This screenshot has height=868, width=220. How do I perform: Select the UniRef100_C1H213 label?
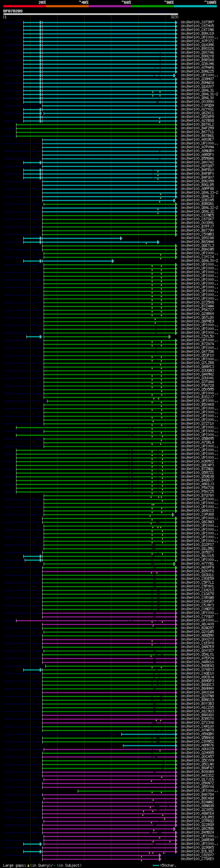point(197,590)
